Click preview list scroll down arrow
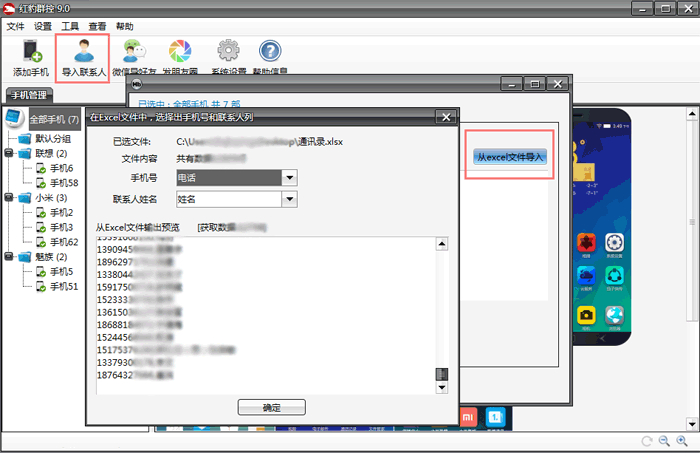The image size is (700, 453). 442,387
